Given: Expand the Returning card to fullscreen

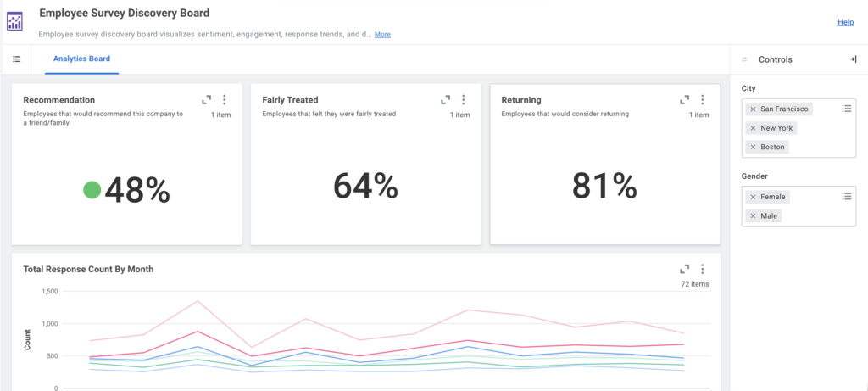Looking at the screenshot, I should click(x=684, y=100).
